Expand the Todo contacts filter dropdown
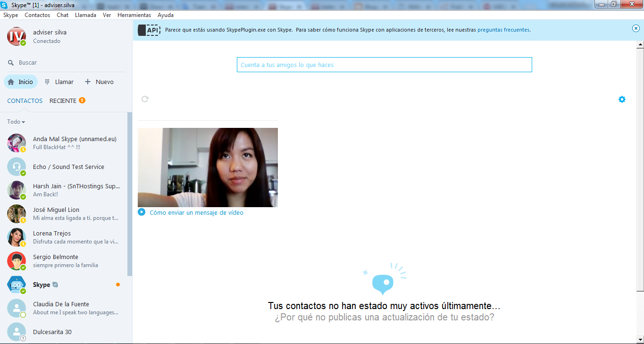Image resolution: width=644 pixels, height=344 pixels. tap(16, 122)
